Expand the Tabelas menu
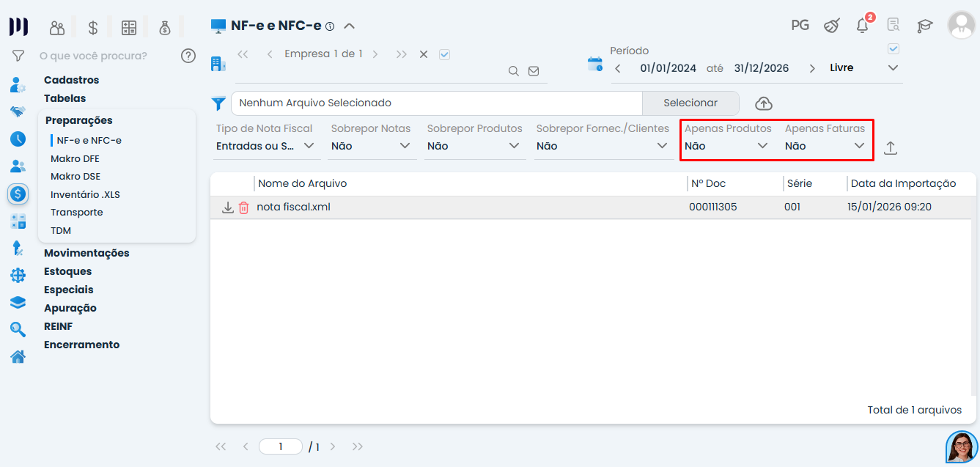Image resolution: width=980 pixels, height=467 pixels. (65, 98)
